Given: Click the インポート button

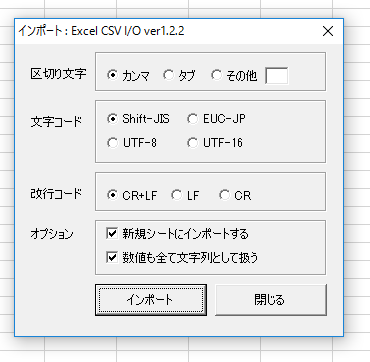Looking at the screenshot, I should (151, 300).
